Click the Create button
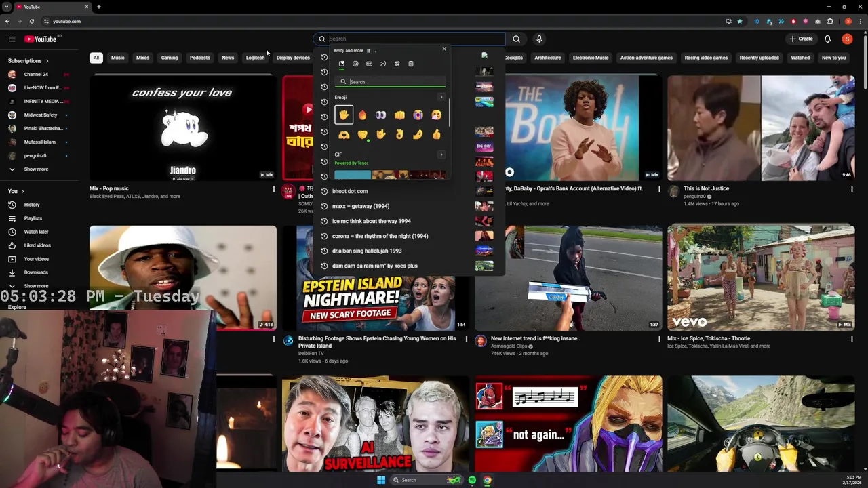This screenshot has height=488, width=868. (801, 39)
